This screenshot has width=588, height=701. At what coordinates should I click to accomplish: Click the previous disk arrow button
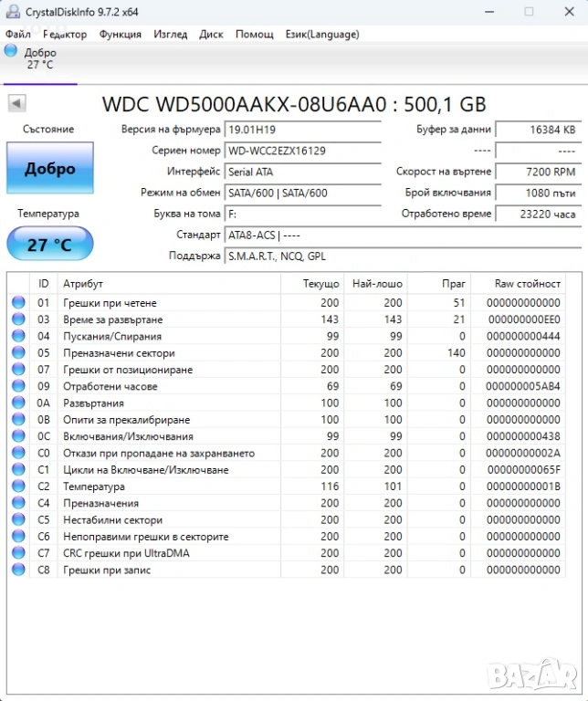16,103
